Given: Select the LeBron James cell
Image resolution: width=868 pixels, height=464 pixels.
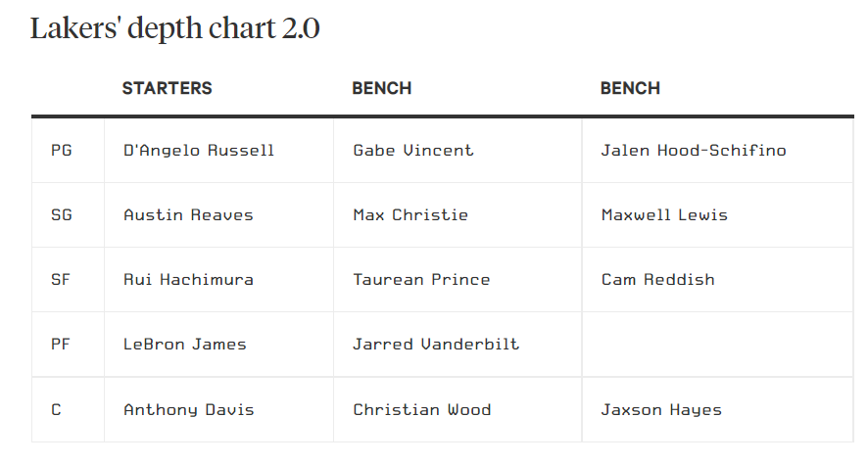Looking at the screenshot, I should [x=185, y=345].
